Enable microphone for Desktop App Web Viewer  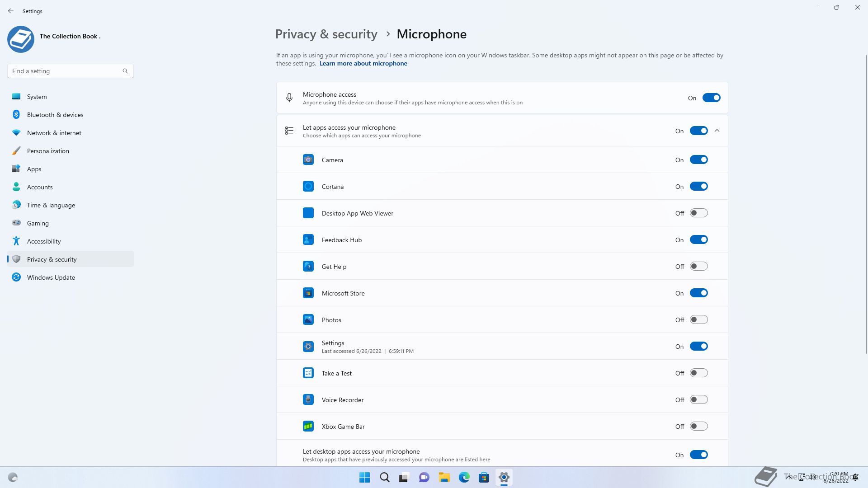pos(698,213)
